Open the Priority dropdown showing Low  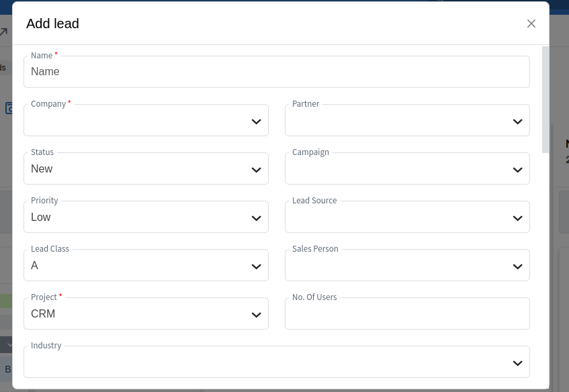coord(146,217)
